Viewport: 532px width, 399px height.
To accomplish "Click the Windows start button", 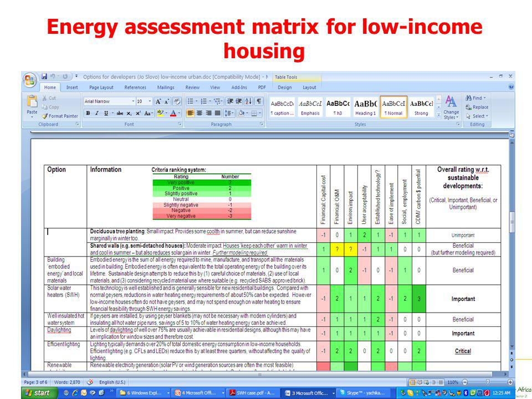I will 39,393.
